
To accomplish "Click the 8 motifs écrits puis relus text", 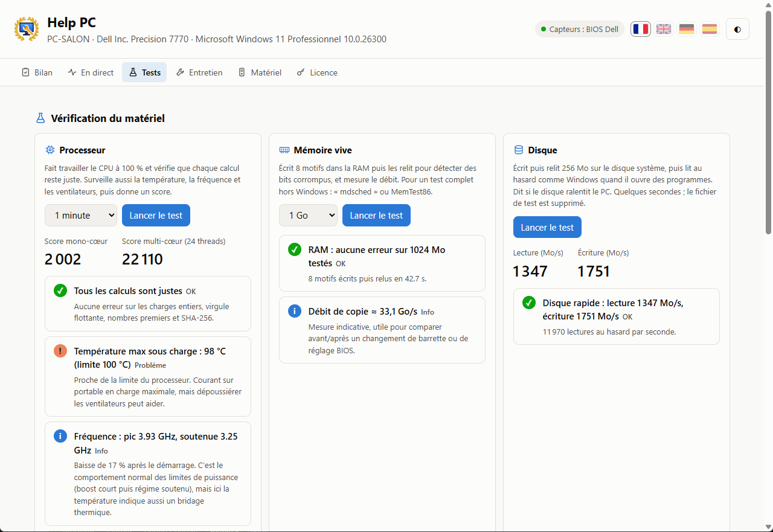I will click(x=368, y=278).
